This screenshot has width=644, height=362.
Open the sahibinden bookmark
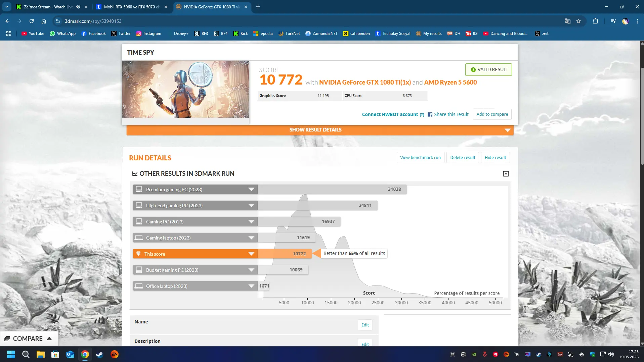pos(356,34)
